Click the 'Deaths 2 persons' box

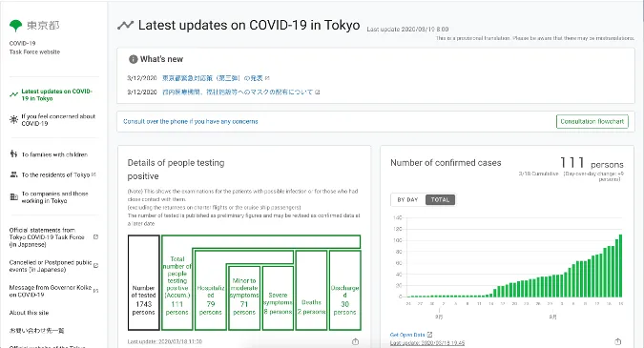pos(311,290)
